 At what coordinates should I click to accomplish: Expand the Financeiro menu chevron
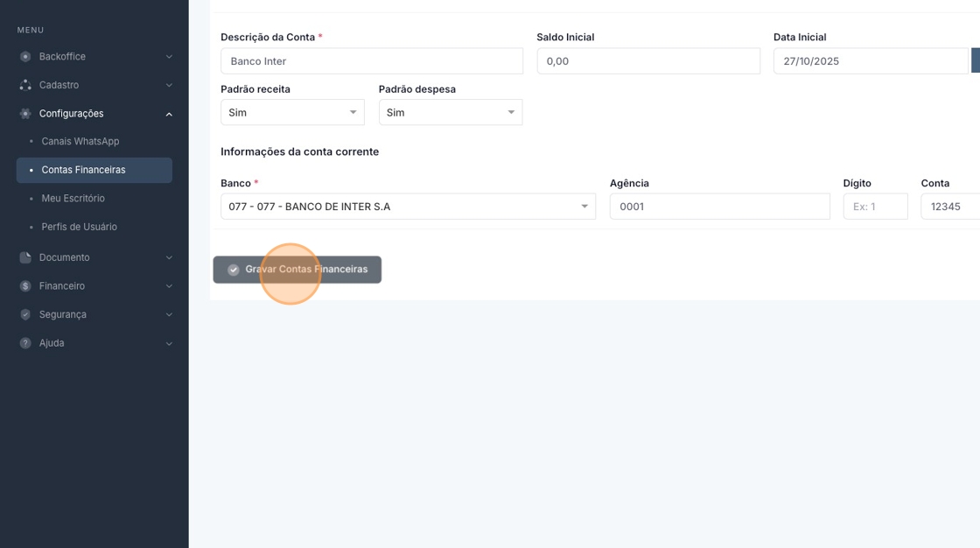[169, 286]
